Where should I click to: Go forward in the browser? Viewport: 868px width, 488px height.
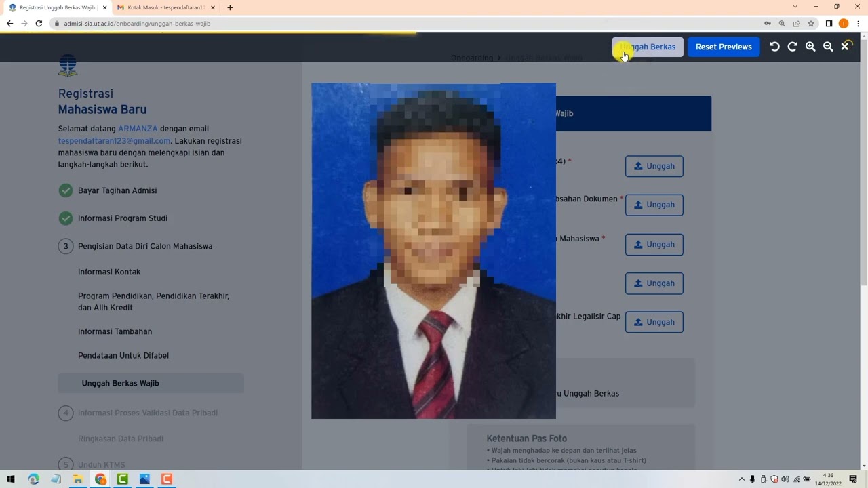(24, 23)
